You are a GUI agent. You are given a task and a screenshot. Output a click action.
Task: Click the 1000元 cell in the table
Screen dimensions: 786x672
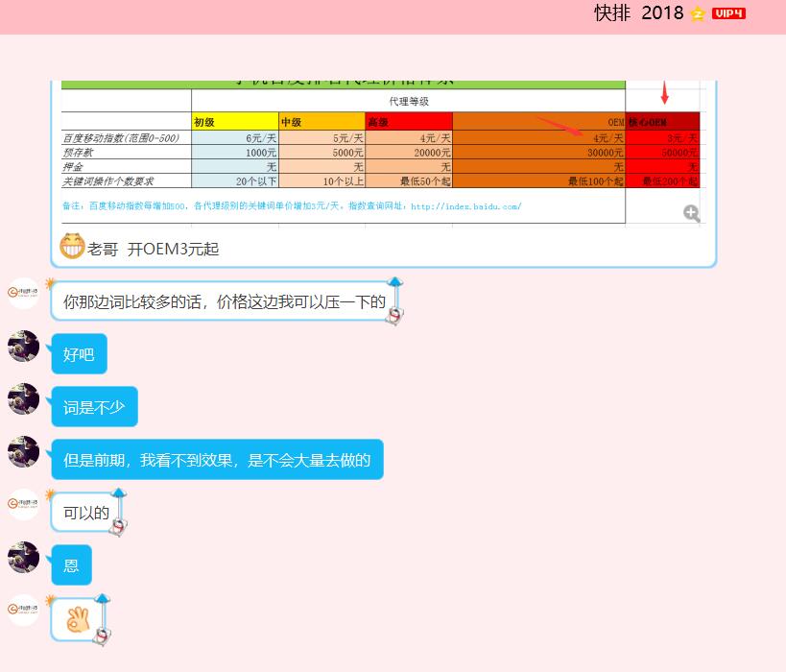pos(235,153)
